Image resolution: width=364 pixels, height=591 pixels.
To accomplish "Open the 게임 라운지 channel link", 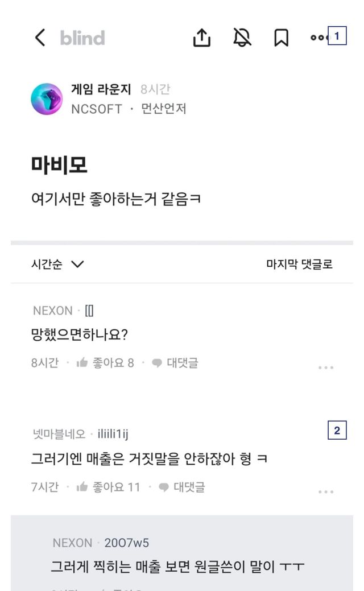I will click(101, 89).
